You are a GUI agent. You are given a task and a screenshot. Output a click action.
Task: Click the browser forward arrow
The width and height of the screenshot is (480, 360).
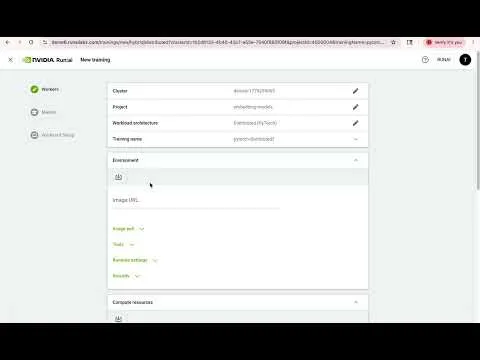click(x=20, y=42)
